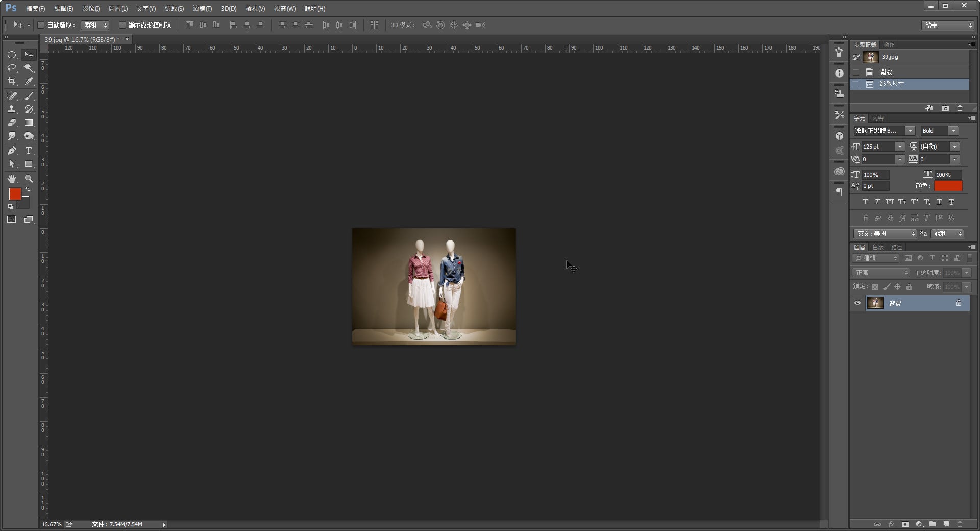
Task: Open the 濾鏡(T) menu
Action: click(202, 9)
